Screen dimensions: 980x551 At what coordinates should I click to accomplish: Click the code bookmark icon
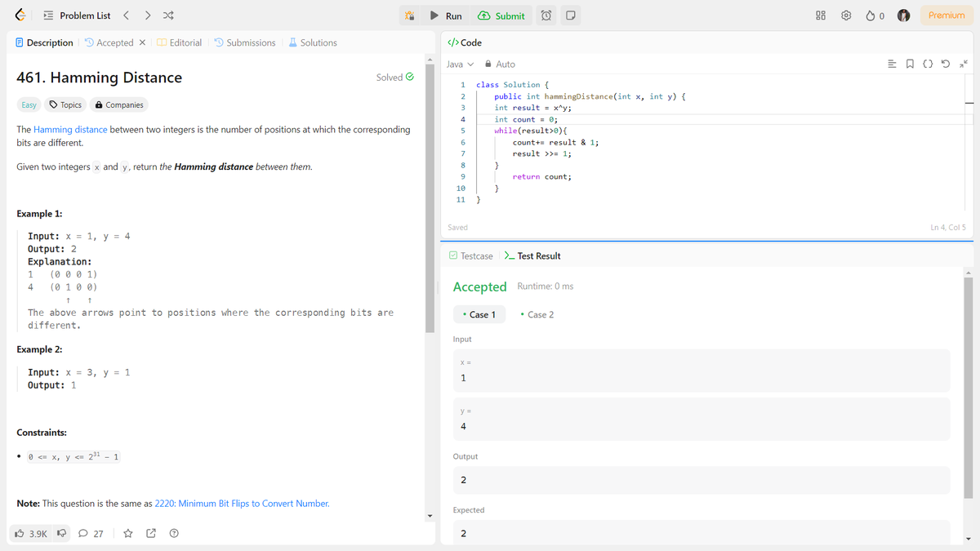pos(911,64)
